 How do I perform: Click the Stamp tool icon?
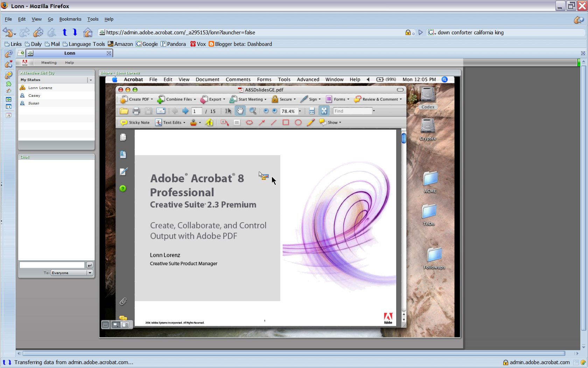coord(193,122)
